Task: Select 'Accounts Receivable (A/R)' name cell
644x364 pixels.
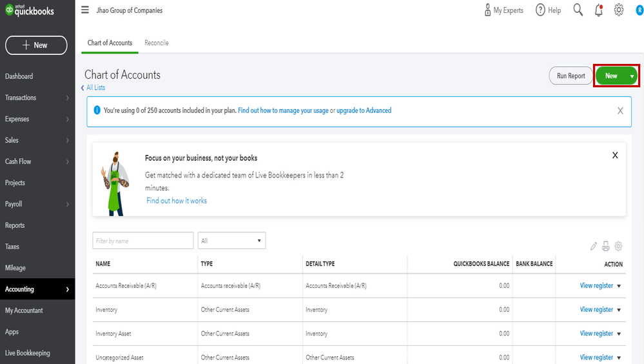Action: 126,286
